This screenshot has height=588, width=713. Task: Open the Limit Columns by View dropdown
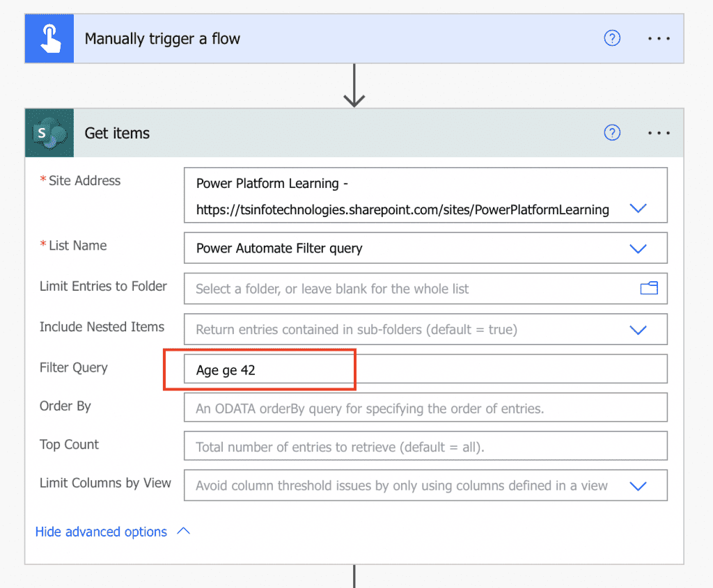[638, 485]
